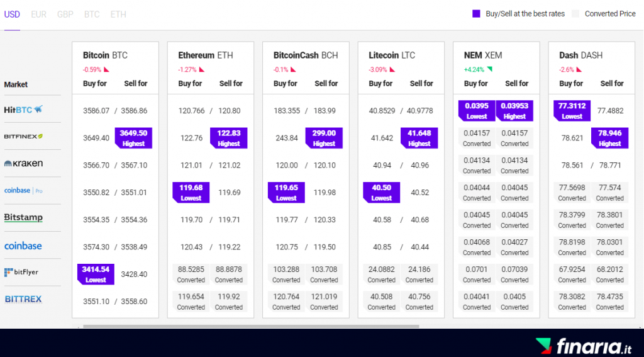Click HitBTC Bitcoin buy price 3586.07
This screenshot has width=644, height=357.
(x=96, y=111)
